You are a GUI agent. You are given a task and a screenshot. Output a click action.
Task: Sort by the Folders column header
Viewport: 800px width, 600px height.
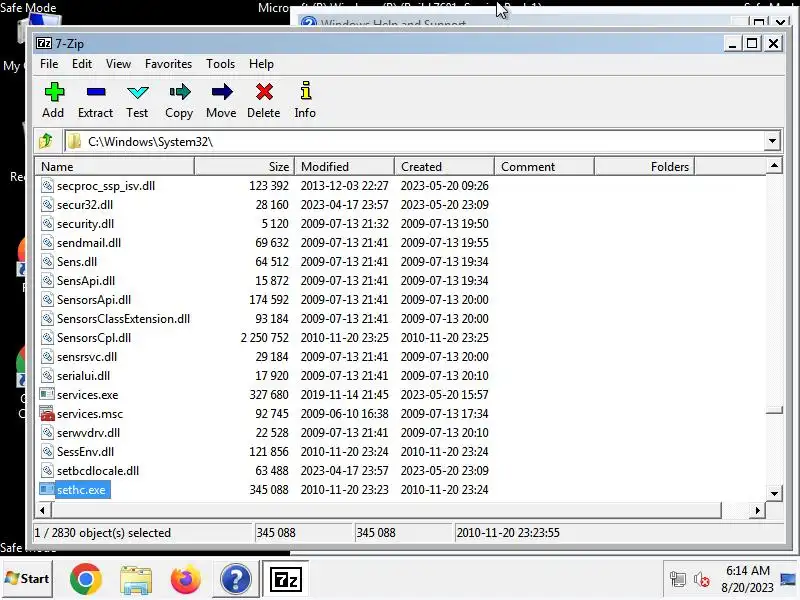644,166
